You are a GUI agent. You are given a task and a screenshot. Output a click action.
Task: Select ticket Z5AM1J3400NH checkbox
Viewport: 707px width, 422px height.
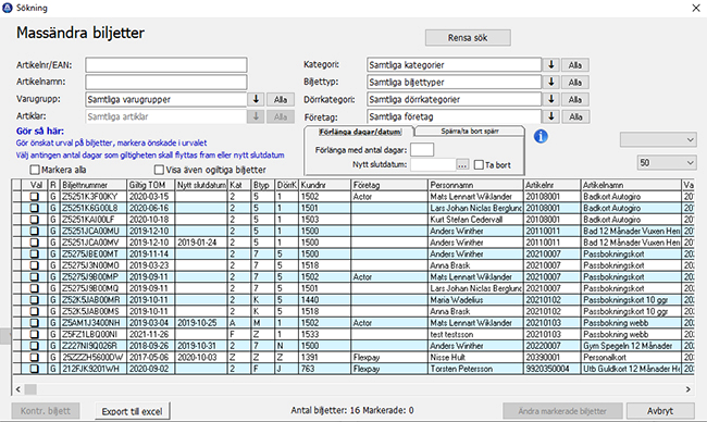coord(34,323)
